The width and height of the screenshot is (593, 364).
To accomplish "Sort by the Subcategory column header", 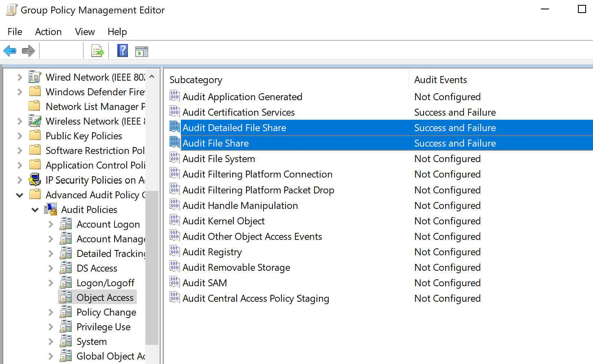I will (195, 80).
